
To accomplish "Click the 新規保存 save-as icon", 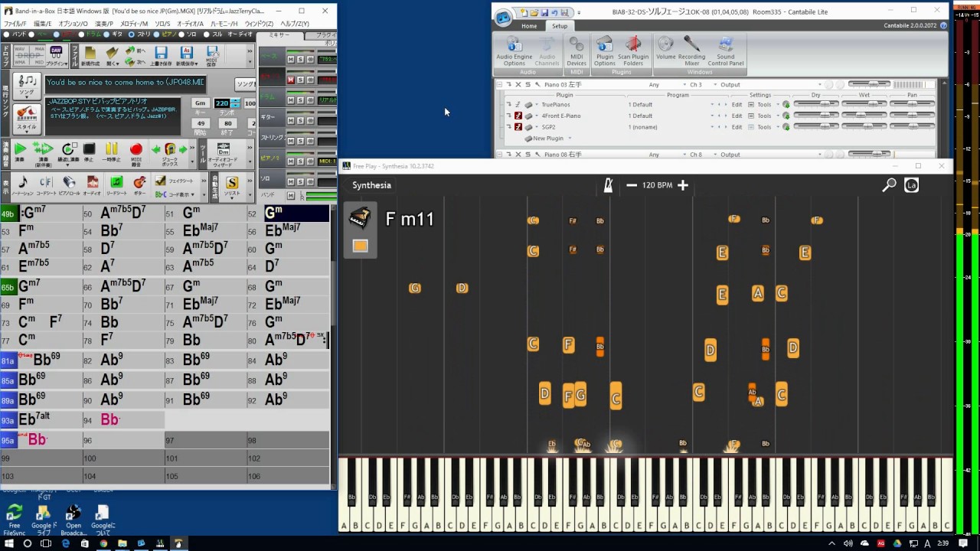I will 187,55.
